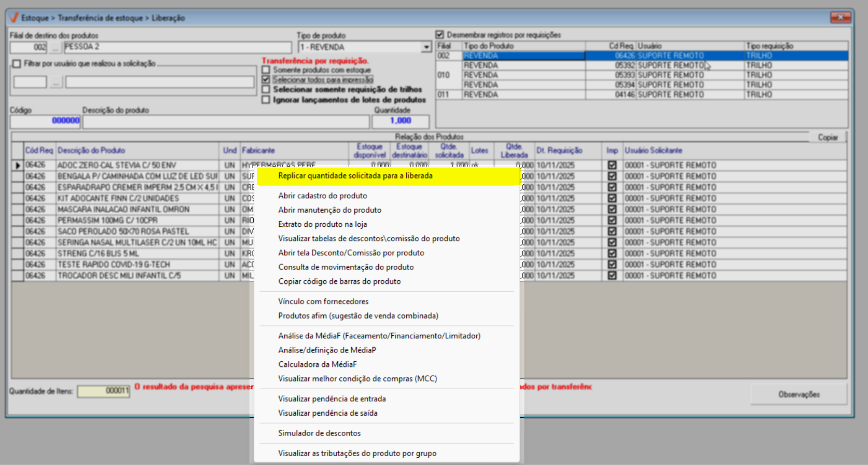Open Simulador de descontos from context menu
This screenshot has height=465, width=868.
[x=319, y=433]
